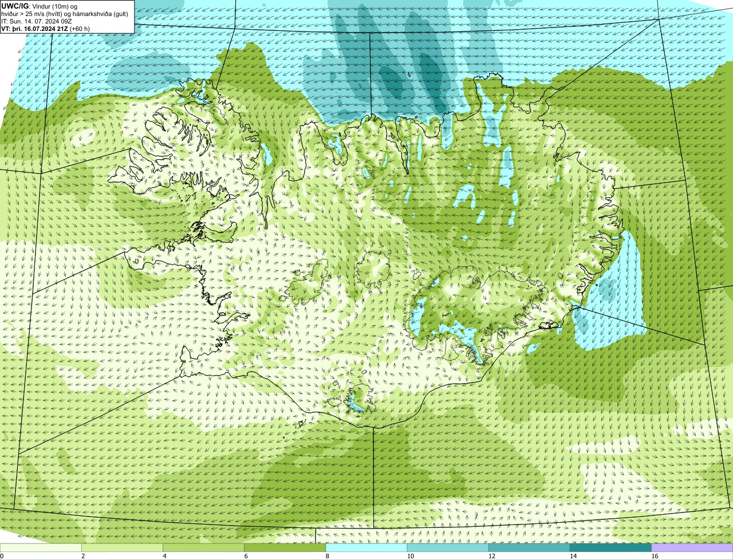Click the '16' value on the color scale

click(654, 556)
